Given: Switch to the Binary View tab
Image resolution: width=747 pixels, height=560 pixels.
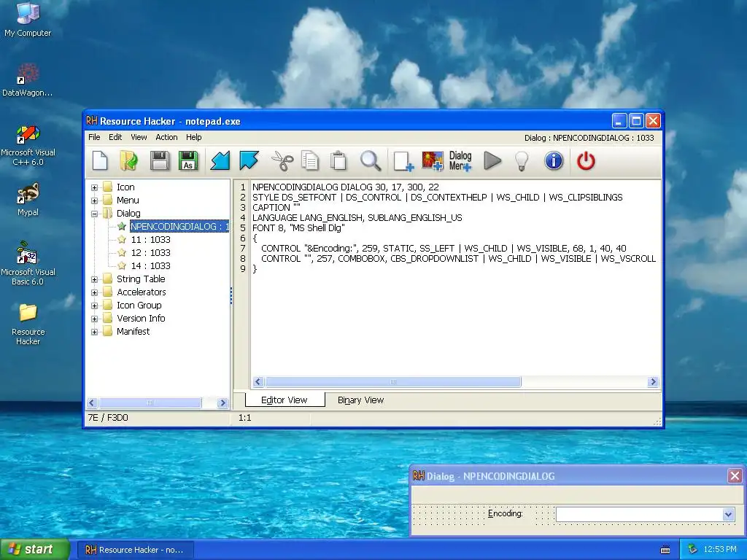Looking at the screenshot, I should click(x=360, y=400).
